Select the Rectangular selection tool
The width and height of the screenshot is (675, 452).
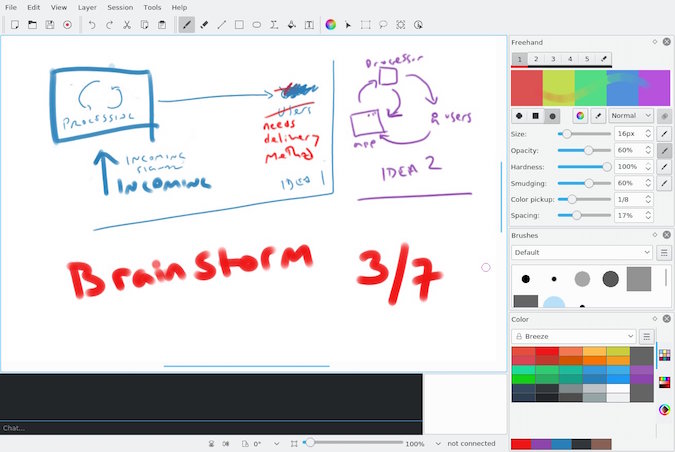click(365, 24)
